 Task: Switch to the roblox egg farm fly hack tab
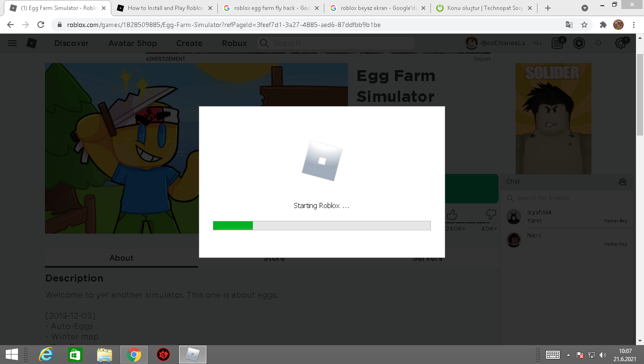pos(272,8)
